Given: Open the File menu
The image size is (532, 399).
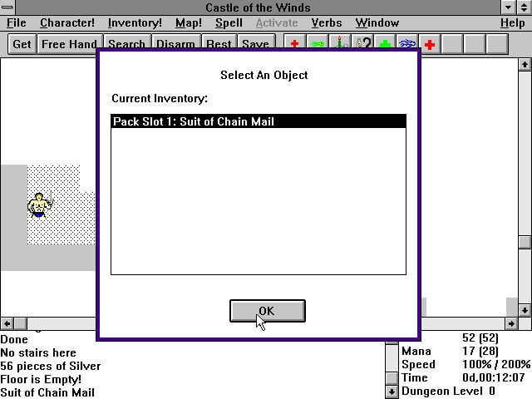Looking at the screenshot, I should (x=17, y=22).
